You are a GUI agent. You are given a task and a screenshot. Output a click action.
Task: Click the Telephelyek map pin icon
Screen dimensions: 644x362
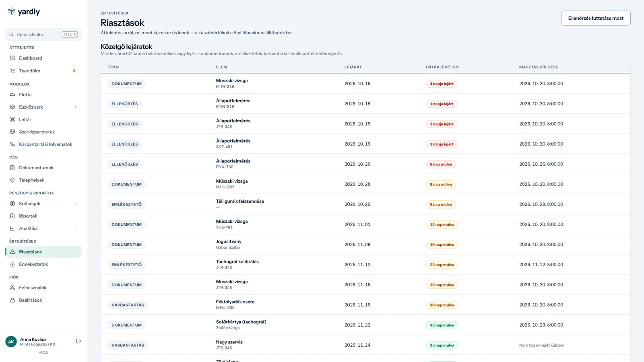click(12, 180)
